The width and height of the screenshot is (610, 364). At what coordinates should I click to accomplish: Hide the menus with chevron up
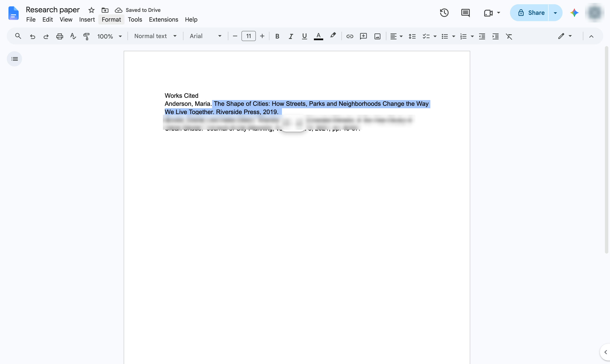pos(591,36)
